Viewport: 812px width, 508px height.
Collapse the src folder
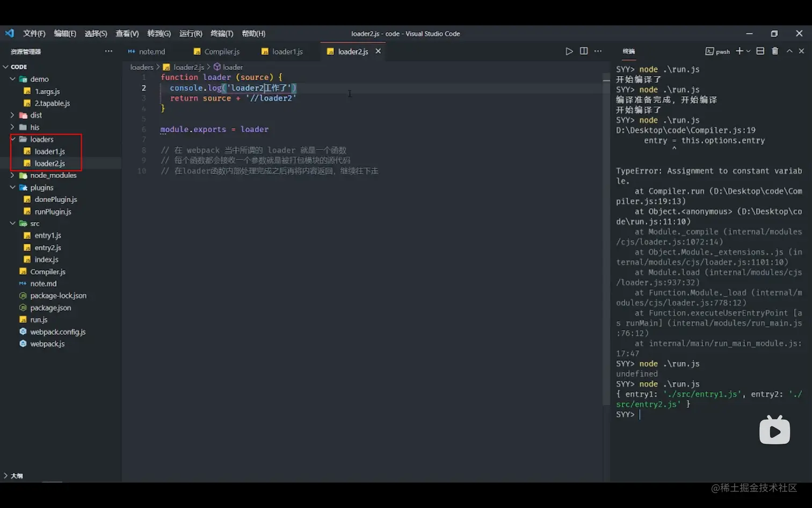(13, 224)
